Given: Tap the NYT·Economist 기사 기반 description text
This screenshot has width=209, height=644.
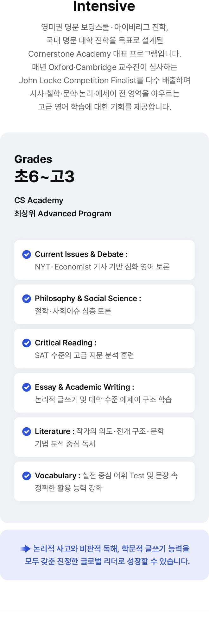Looking at the screenshot, I should point(102,267).
